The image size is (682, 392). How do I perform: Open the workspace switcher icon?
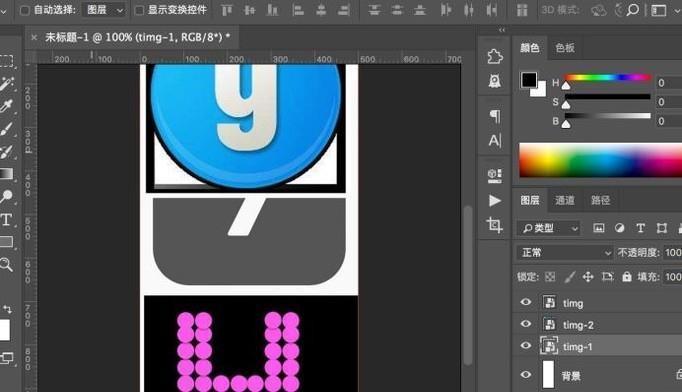659,10
